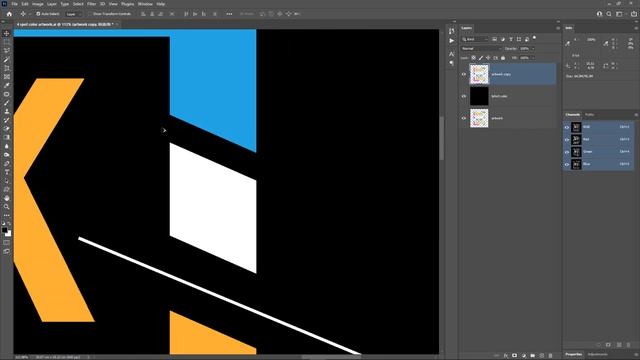Image resolution: width=640 pixels, height=360 pixels.
Task: Hide the artwork copy layer
Action: (x=464, y=74)
